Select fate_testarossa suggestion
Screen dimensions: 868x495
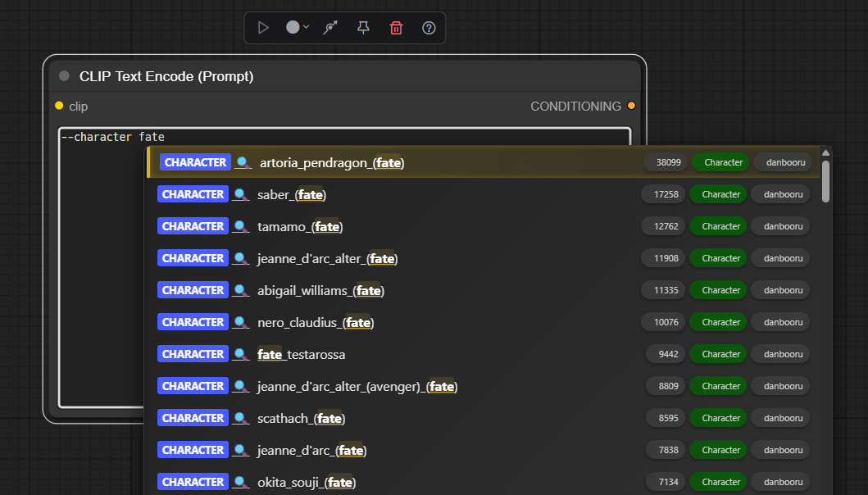483,354
